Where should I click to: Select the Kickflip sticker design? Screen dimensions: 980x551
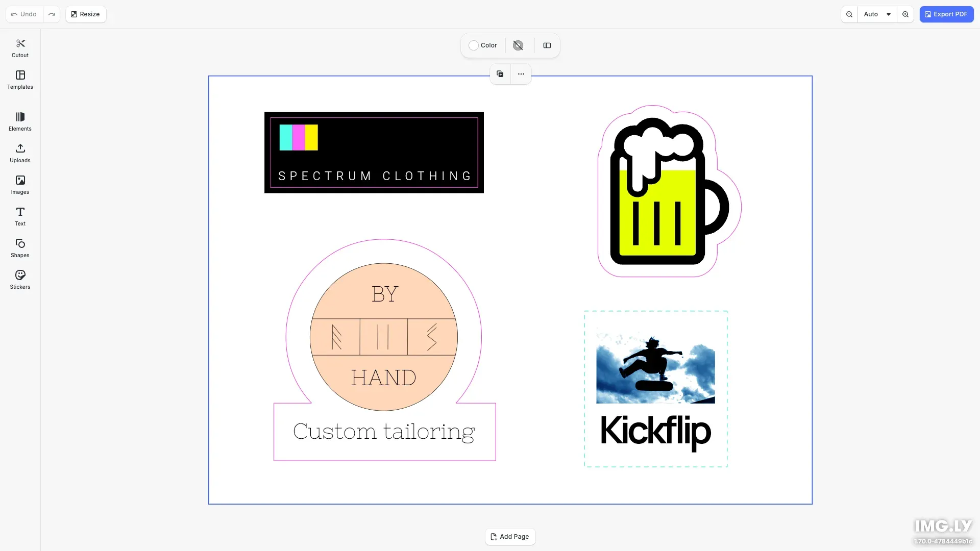pyautogui.click(x=655, y=389)
